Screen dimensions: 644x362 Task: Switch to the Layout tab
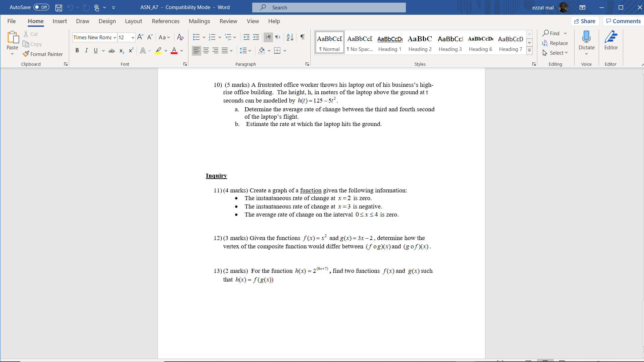click(x=133, y=21)
